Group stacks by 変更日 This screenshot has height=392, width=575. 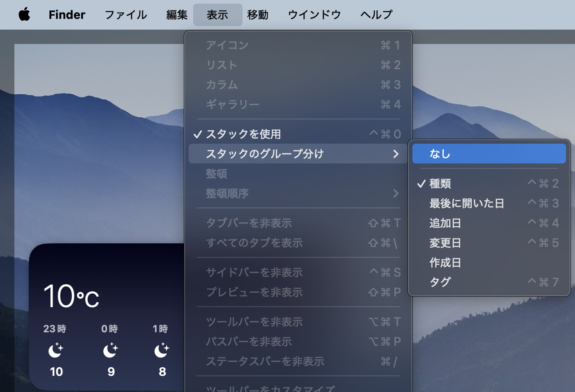pyautogui.click(x=445, y=243)
